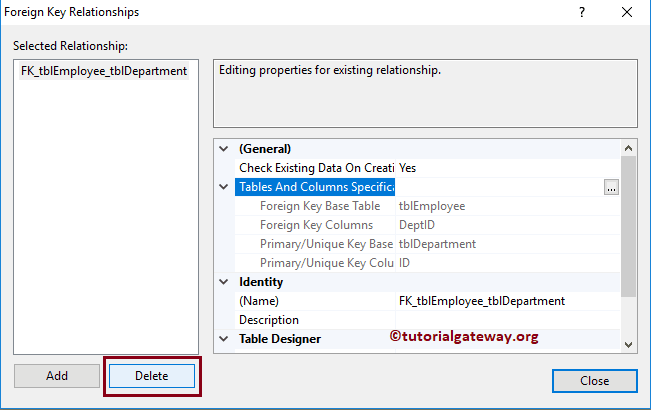Click the empty Description value field
This screenshot has height=410, width=651.
point(505,320)
